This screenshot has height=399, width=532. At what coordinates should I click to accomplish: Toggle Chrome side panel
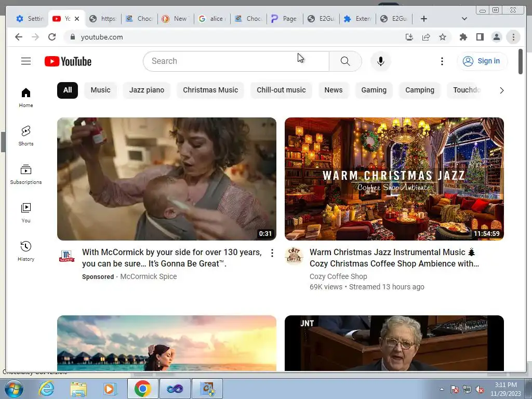480,37
